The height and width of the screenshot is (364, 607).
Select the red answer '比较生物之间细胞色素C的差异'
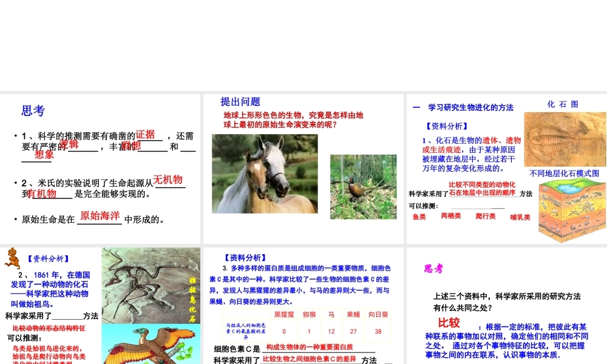(310, 359)
